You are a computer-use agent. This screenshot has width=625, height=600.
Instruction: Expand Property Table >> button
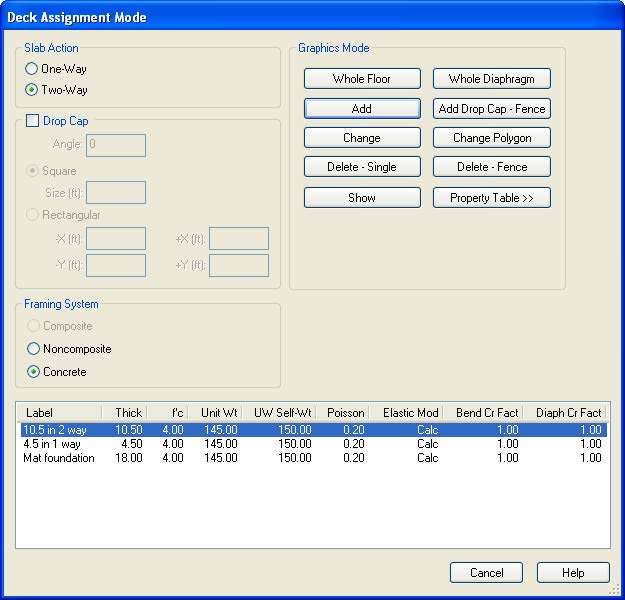[x=491, y=198]
